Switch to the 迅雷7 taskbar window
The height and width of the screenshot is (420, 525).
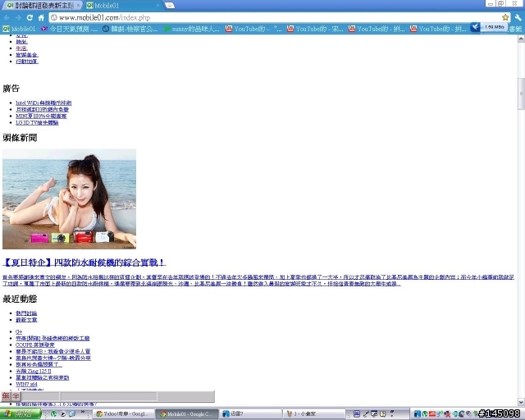(249, 414)
